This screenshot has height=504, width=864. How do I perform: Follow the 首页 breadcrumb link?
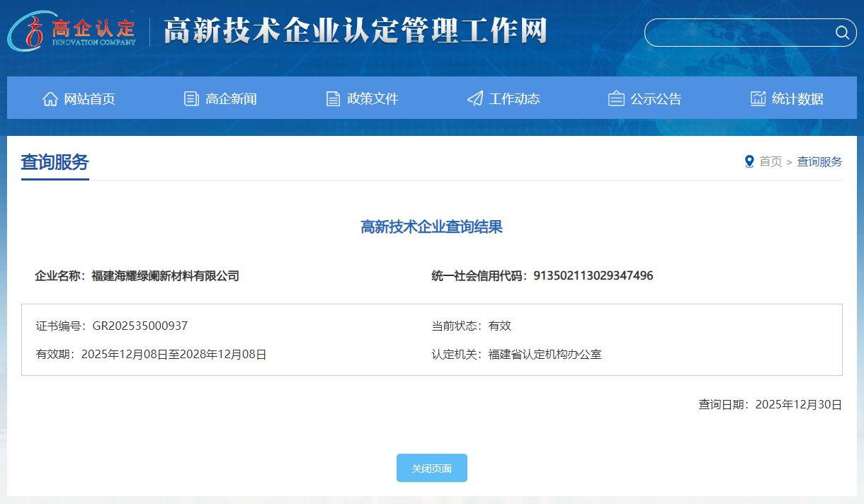tap(771, 161)
